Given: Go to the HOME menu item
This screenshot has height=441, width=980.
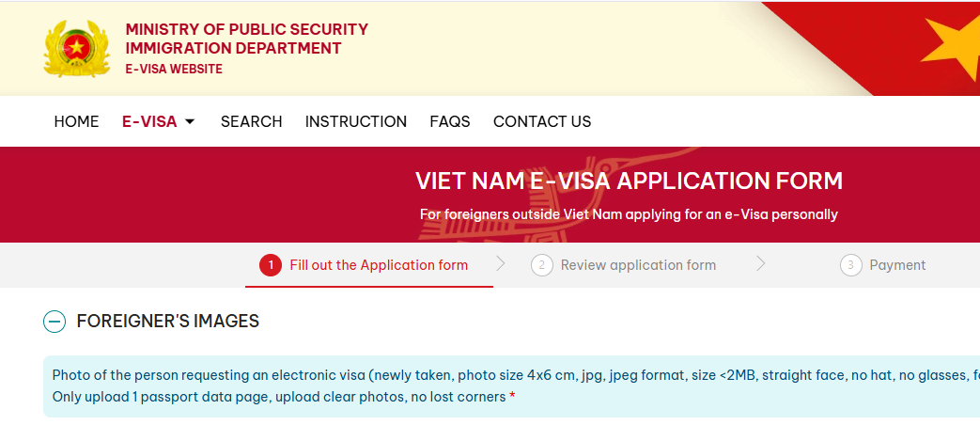Looking at the screenshot, I should pos(76,121).
